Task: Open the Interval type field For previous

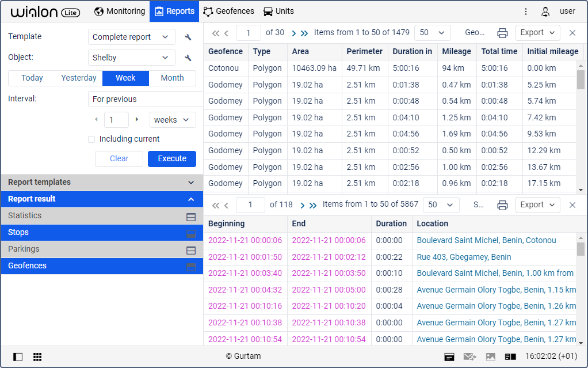Action: tap(146, 99)
